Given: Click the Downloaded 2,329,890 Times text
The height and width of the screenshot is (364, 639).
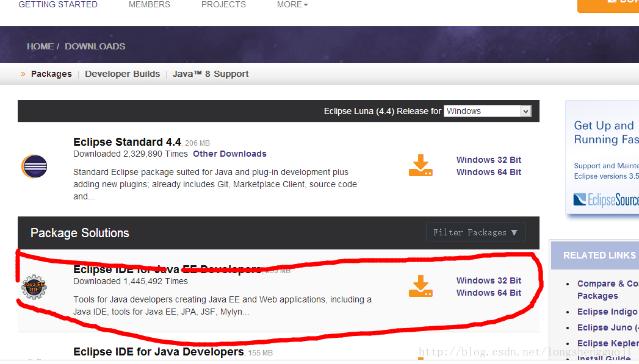Looking at the screenshot, I should [131, 154].
